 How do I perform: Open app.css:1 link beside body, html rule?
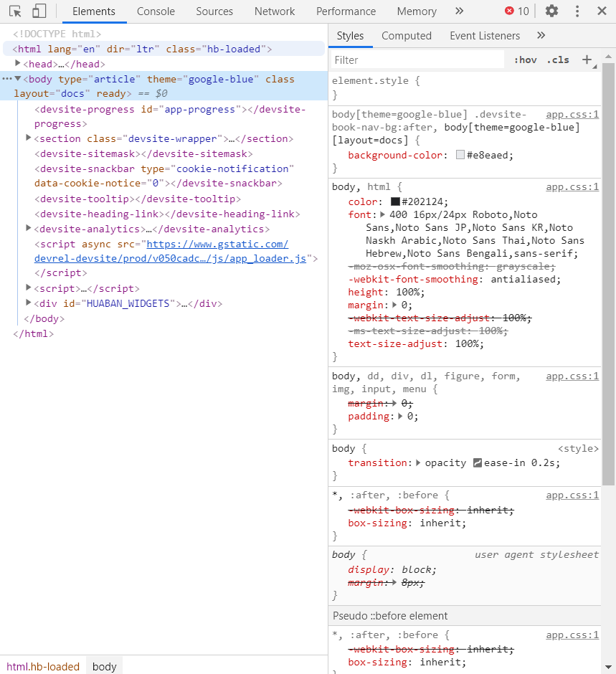pyautogui.click(x=572, y=187)
